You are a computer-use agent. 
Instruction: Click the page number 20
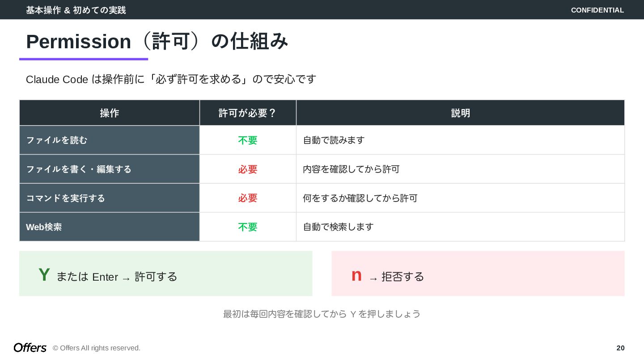(x=620, y=348)
